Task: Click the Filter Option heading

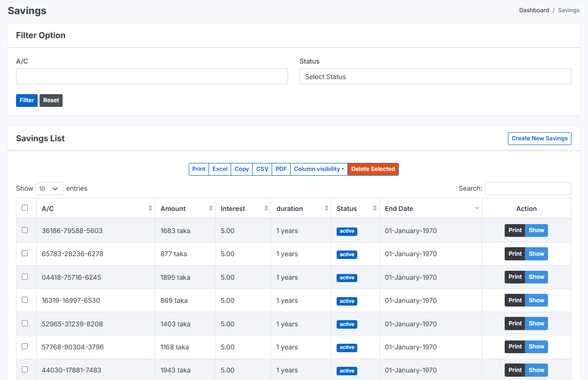Action: click(41, 35)
